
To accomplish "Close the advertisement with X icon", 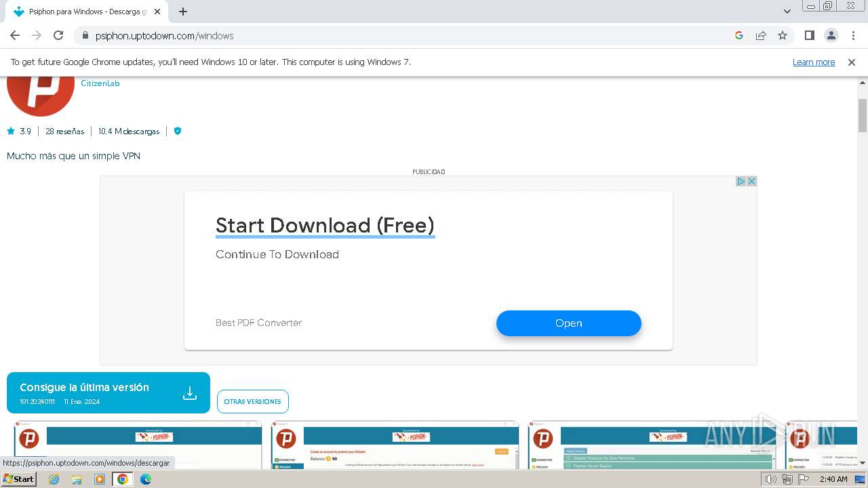I will point(751,181).
